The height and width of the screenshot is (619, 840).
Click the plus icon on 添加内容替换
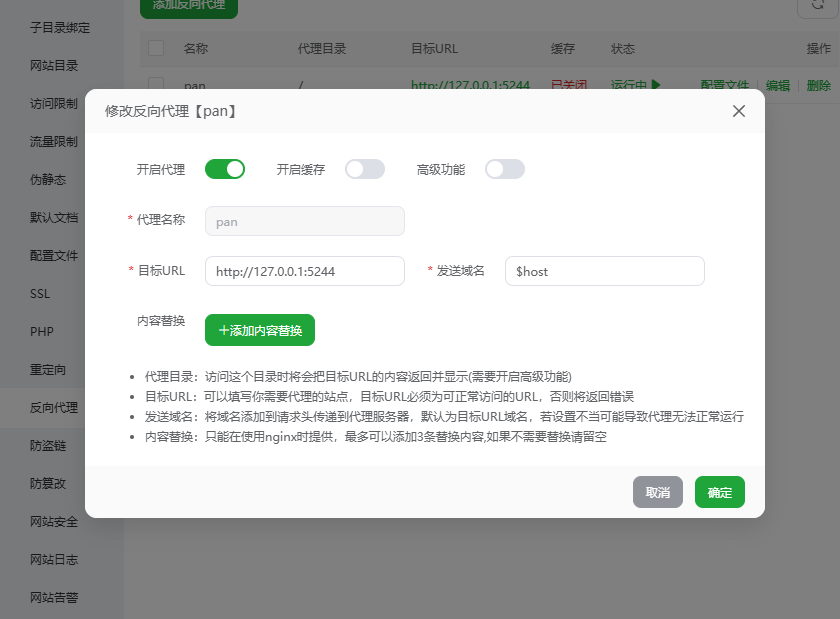pos(223,329)
